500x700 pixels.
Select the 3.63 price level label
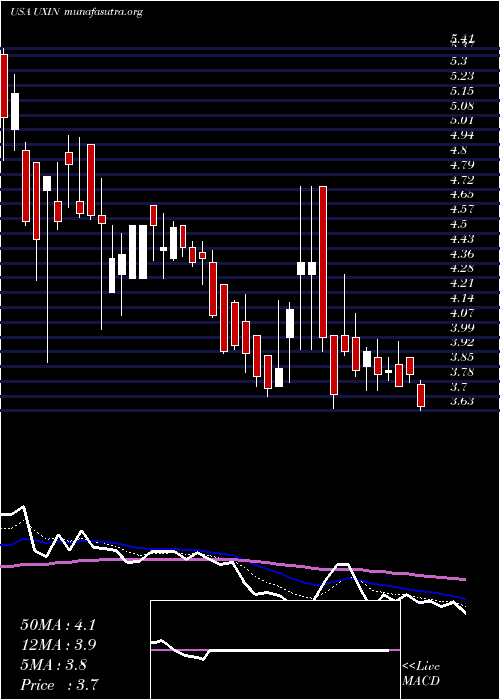pos(462,401)
